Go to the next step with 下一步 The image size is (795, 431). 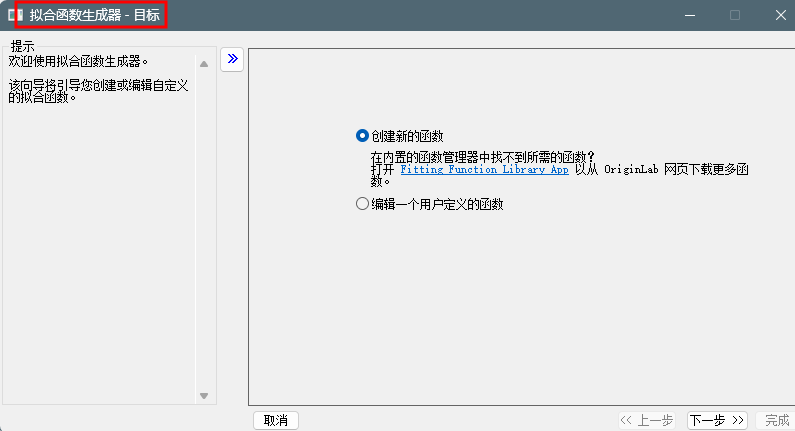click(x=717, y=420)
